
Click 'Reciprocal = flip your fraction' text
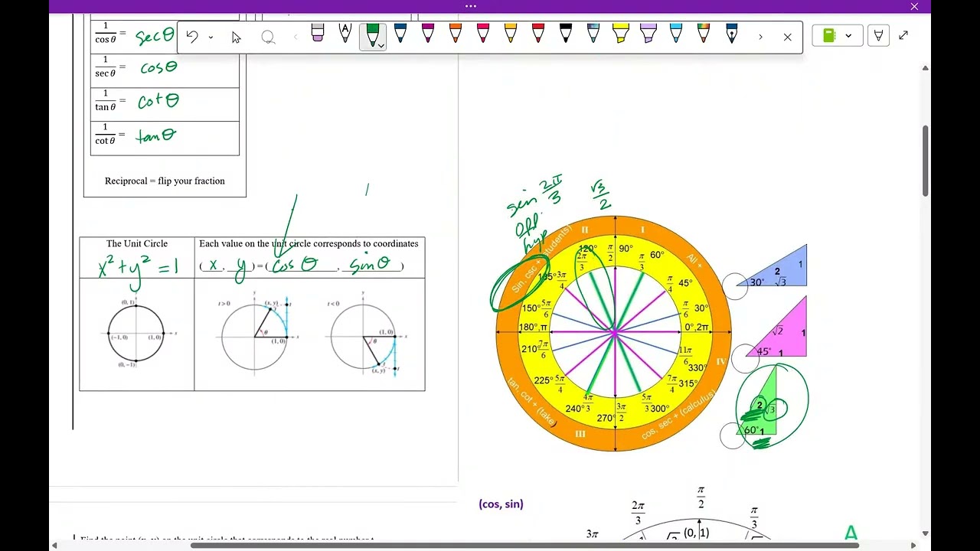[165, 181]
